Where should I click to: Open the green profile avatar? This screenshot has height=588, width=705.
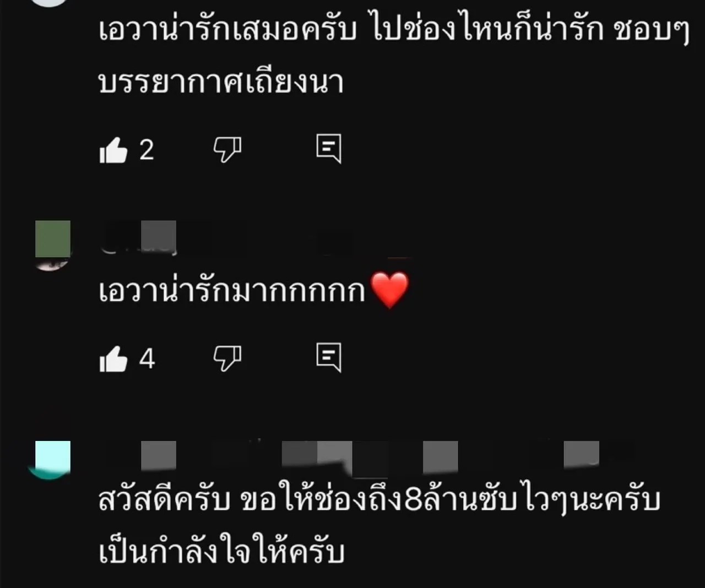click(53, 245)
